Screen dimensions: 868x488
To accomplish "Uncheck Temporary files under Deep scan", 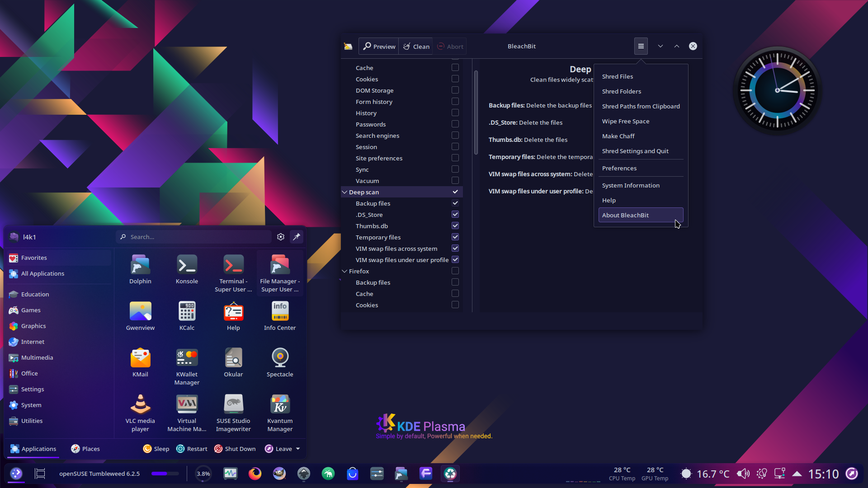I will 455,237.
